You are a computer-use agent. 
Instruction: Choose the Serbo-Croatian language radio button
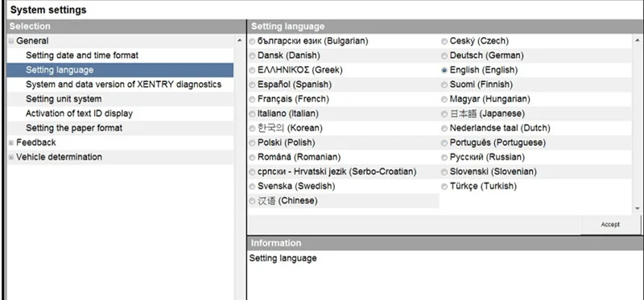252,172
